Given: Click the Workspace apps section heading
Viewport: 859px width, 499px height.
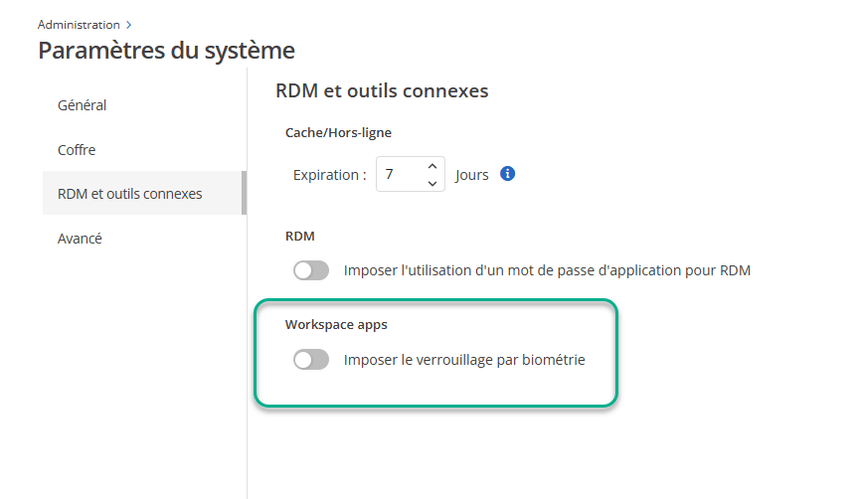Looking at the screenshot, I should click(x=335, y=325).
